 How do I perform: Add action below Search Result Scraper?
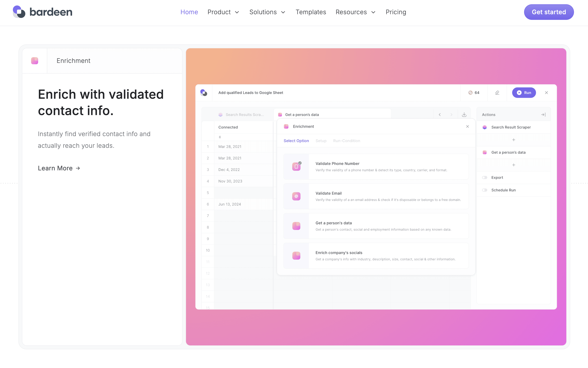(514, 140)
